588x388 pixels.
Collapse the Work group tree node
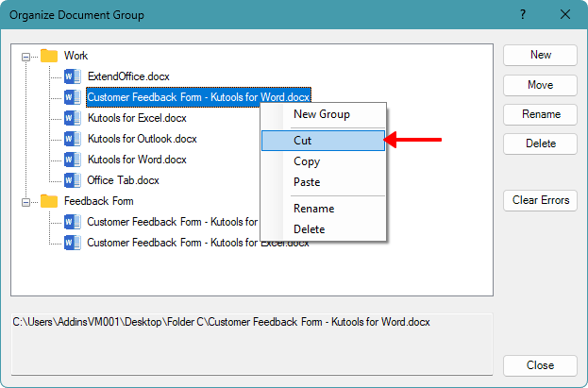[25, 57]
